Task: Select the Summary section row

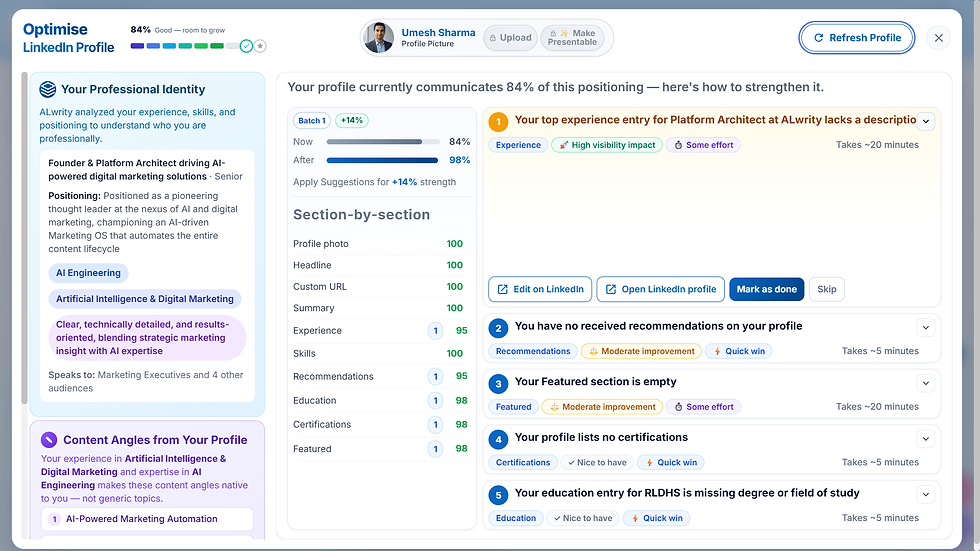Action: click(381, 308)
